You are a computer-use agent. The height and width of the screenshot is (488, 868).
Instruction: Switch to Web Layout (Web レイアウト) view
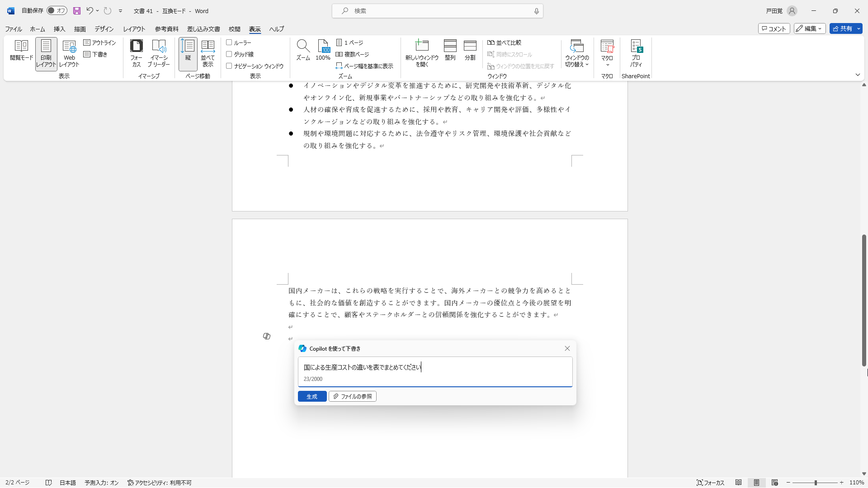click(x=69, y=54)
